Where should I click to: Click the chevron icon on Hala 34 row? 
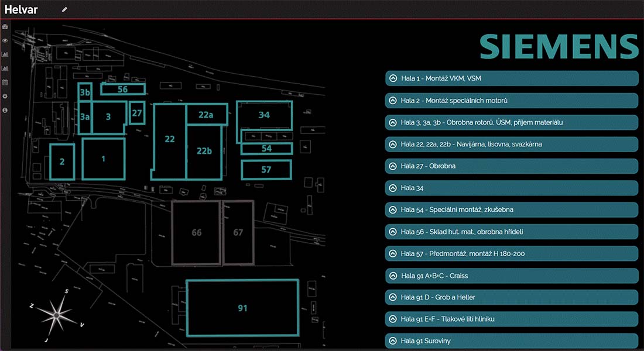tap(392, 188)
